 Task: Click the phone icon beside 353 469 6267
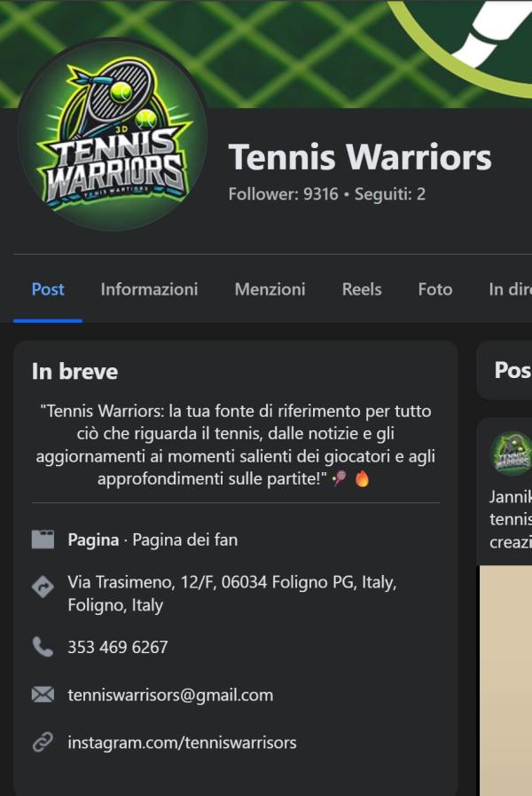43,647
